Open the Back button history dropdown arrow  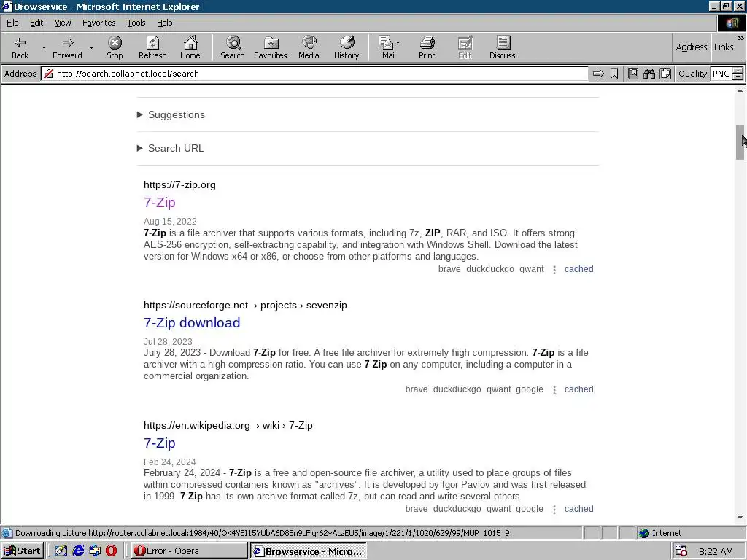click(44, 47)
